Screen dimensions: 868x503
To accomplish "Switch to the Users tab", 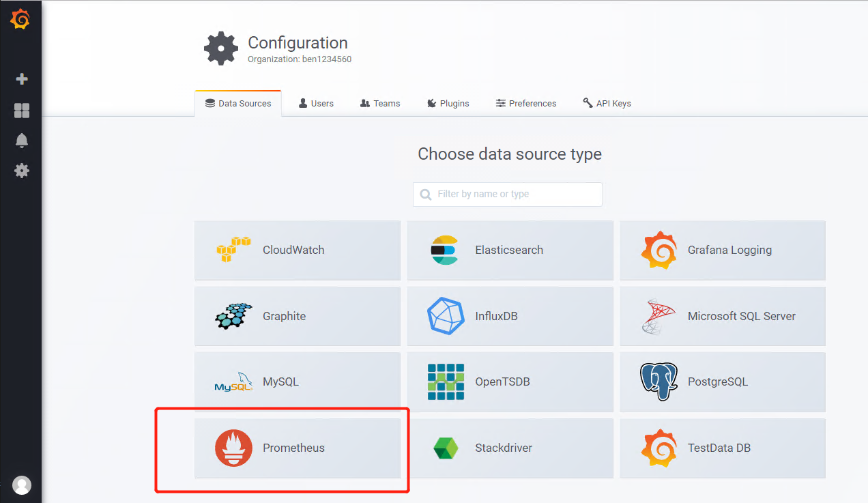I will point(316,104).
